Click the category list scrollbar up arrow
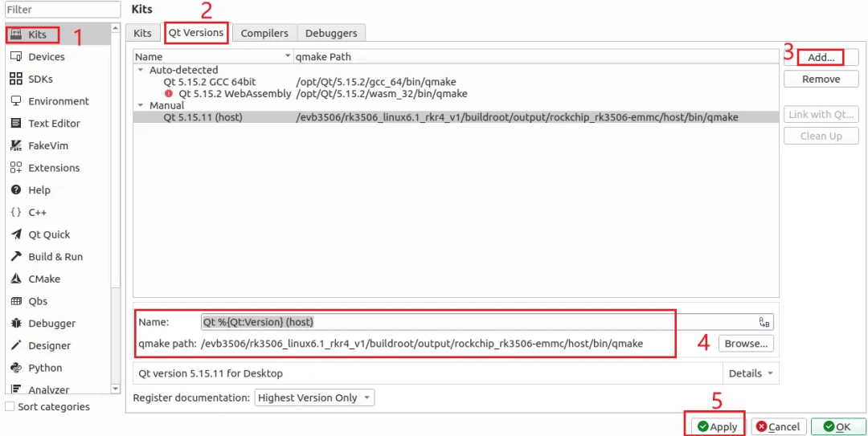The height and width of the screenshot is (436, 868). (x=115, y=27)
